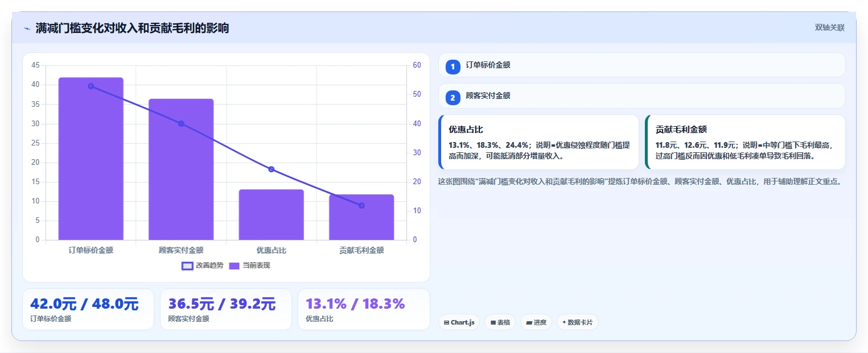Select the 数据卡片 tag

tap(578, 322)
